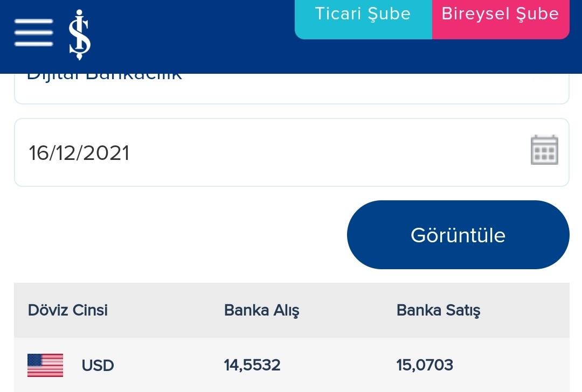
Task: Click the USD currency label
Action: pos(98,365)
